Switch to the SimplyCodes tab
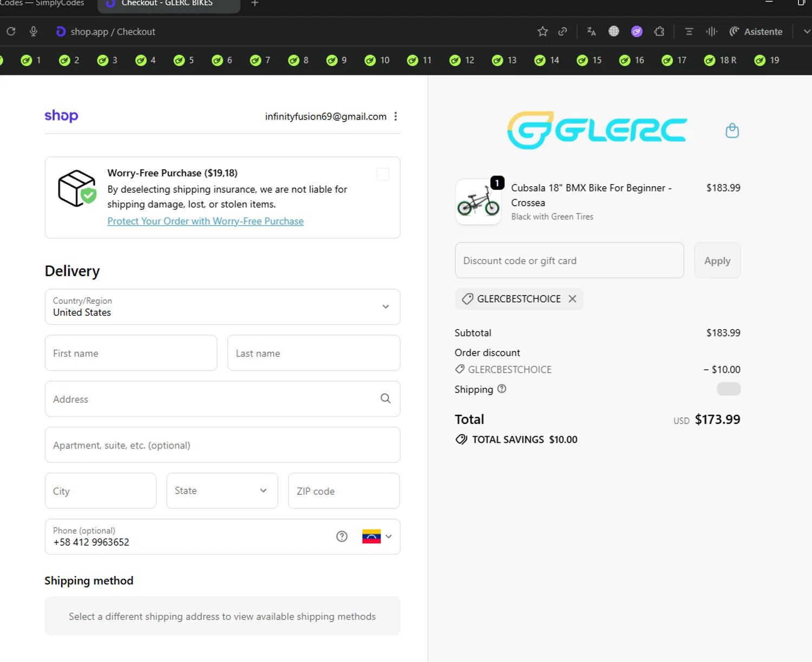The width and height of the screenshot is (812, 662). point(43,4)
